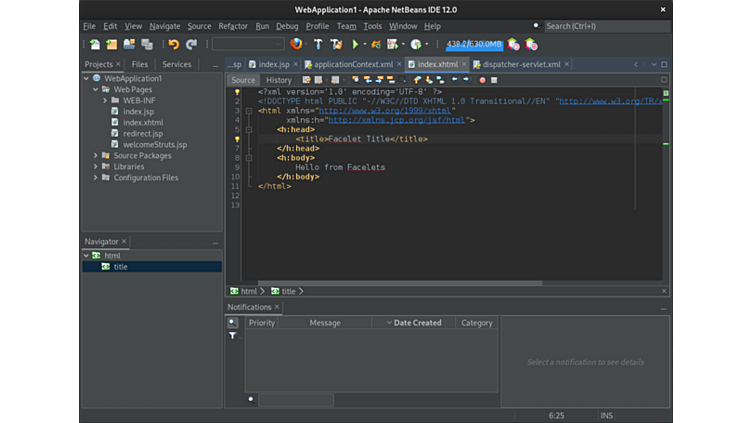Run project with green play icon
The image size is (752, 423).
[x=355, y=45]
